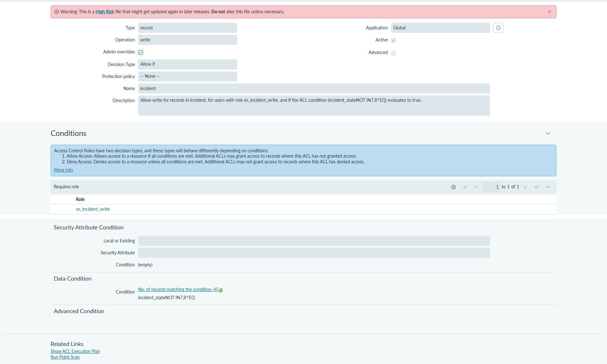Open Show ACL Execution Plan link
The image size is (607, 364).
[x=75, y=351]
